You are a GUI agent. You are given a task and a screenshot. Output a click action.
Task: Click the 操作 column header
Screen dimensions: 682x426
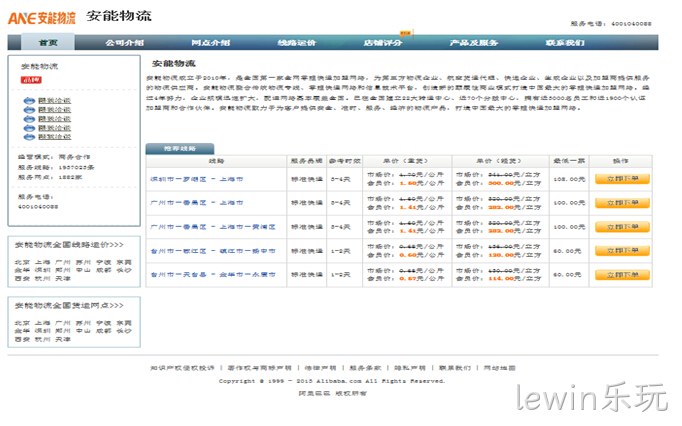tap(621, 161)
